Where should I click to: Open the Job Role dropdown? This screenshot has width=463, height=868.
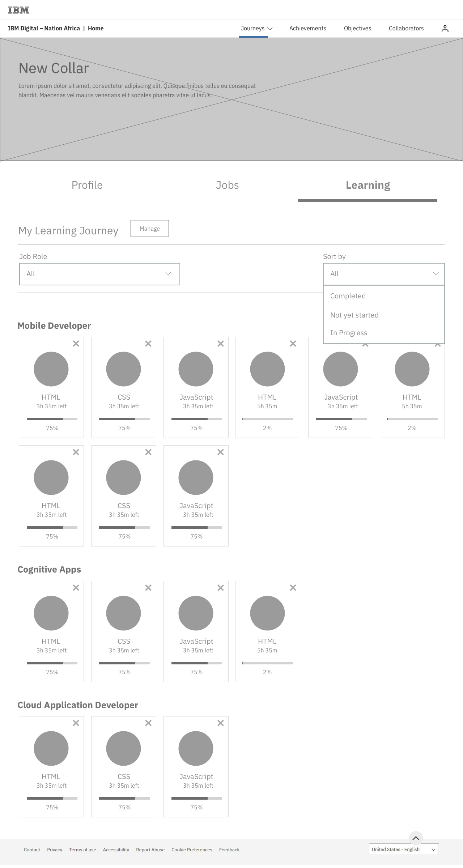click(x=99, y=274)
